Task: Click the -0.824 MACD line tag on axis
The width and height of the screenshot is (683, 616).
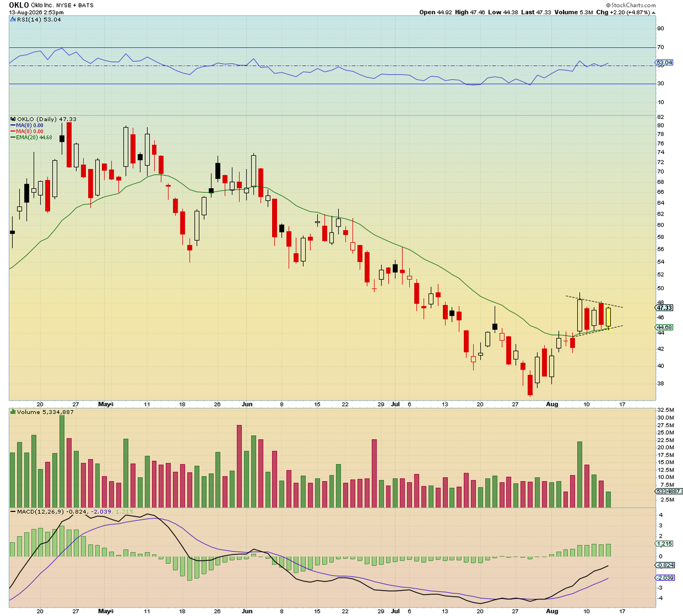Action: (664, 565)
